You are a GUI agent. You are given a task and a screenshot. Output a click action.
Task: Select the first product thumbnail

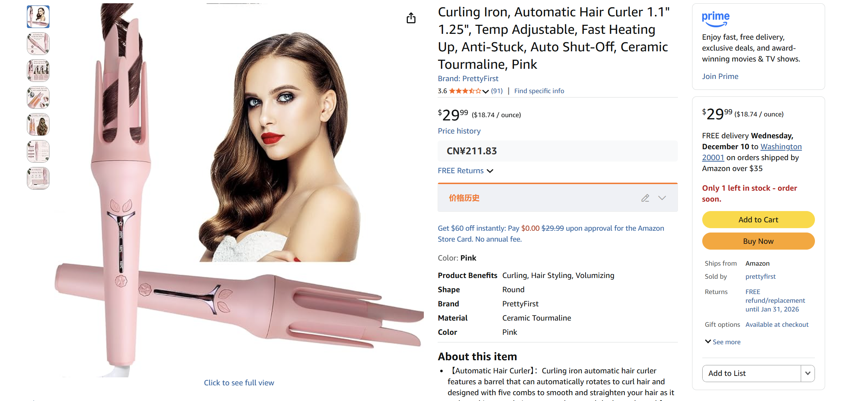tap(38, 16)
